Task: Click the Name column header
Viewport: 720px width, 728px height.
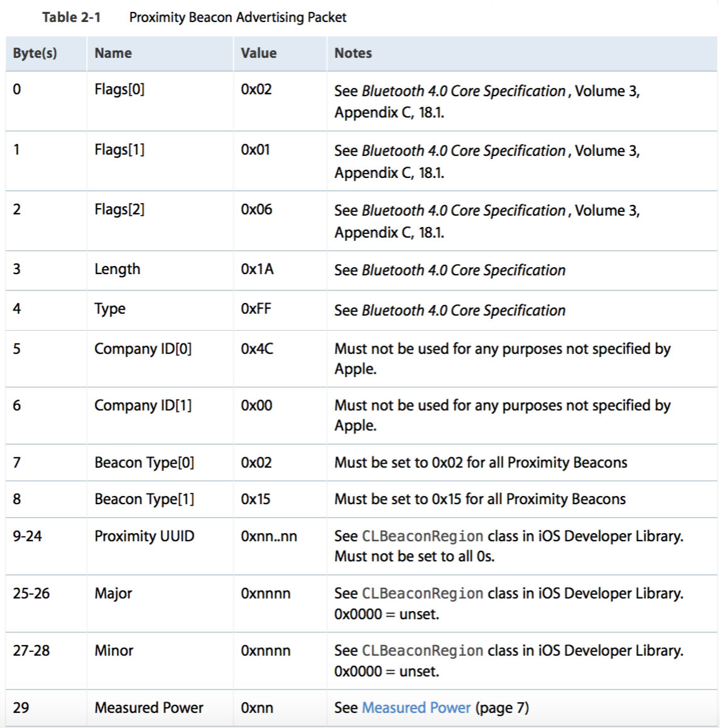Action: [x=113, y=53]
